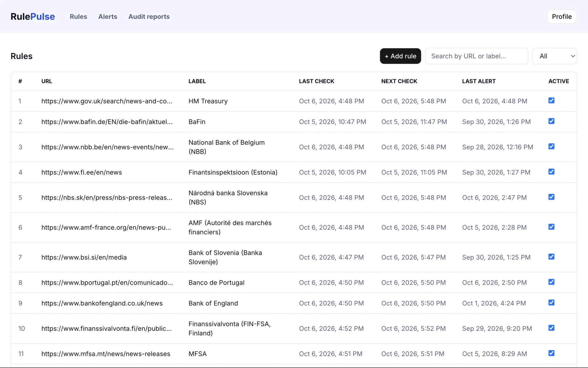The height and width of the screenshot is (368, 588).
Task: Disable Banco de Portugal active checkbox
Action: [x=552, y=282]
